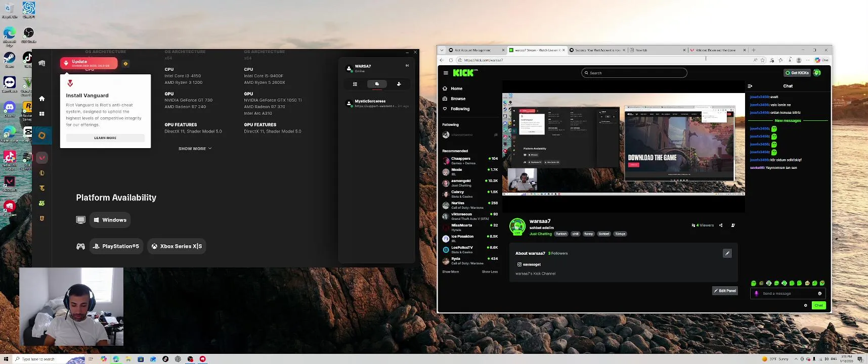Open TikTok icon in taskbar
Screen dimensions: 868x364
point(165,359)
